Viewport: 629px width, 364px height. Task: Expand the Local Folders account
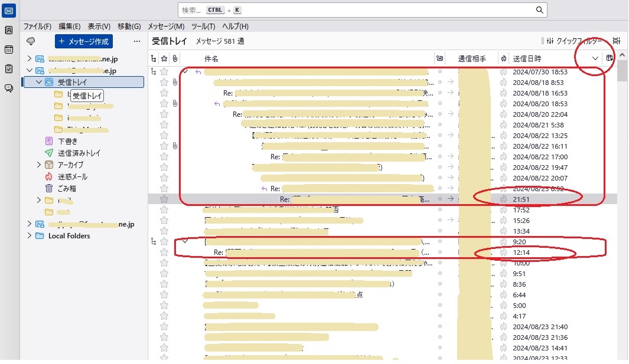29,236
